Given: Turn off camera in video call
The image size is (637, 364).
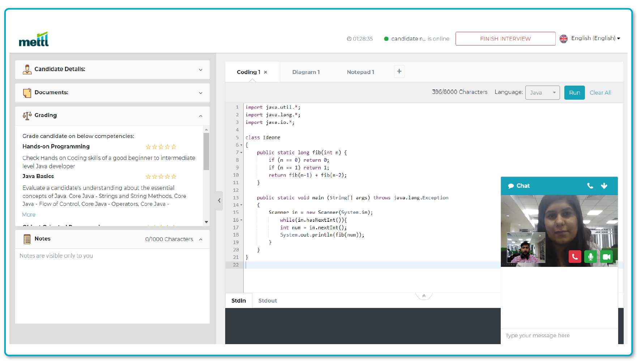Looking at the screenshot, I should coord(606,257).
